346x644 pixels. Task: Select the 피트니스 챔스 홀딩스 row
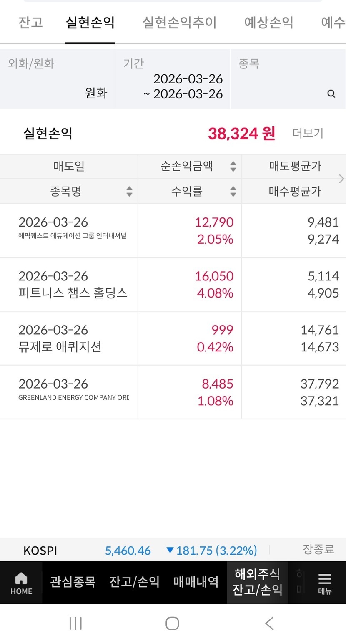73,285
